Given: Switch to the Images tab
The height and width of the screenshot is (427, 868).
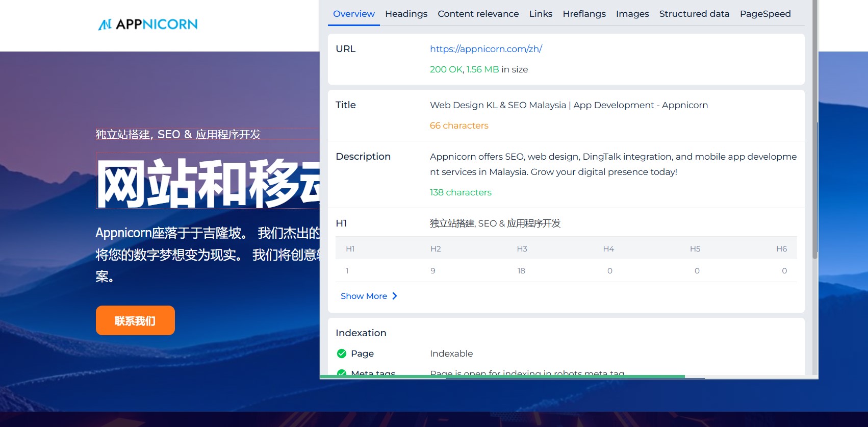Looking at the screenshot, I should [632, 14].
